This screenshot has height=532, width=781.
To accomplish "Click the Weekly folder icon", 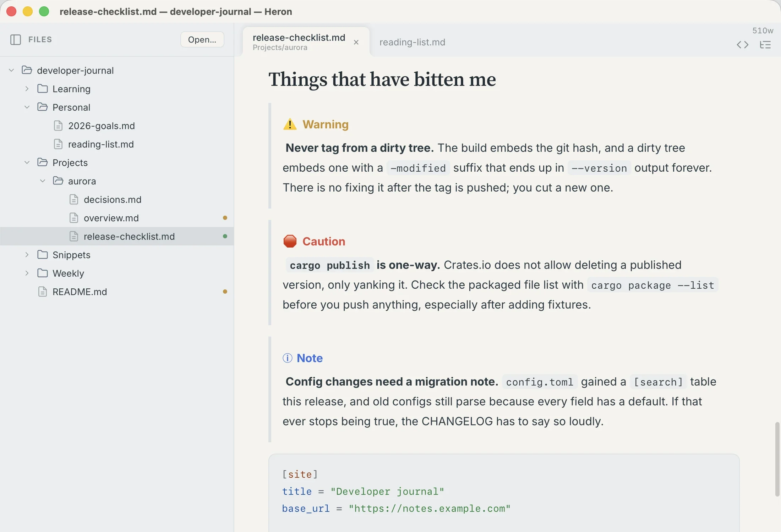I will [43, 273].
